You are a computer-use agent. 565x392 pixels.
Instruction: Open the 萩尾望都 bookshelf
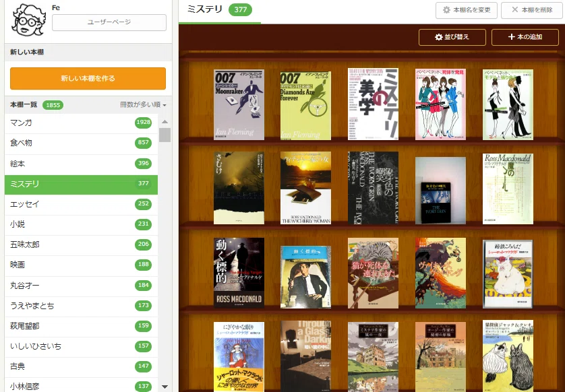tap(81, 327)
